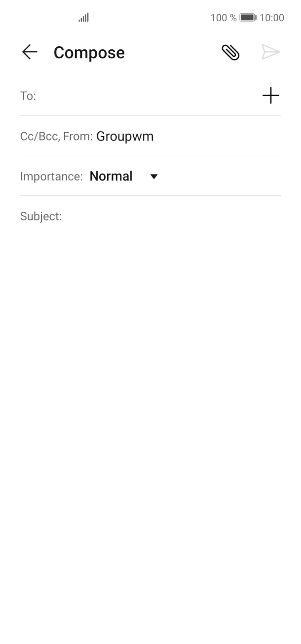Screen dimensions: 301x644
Task: Click inside the To field
Action: [x=123, y=96]
